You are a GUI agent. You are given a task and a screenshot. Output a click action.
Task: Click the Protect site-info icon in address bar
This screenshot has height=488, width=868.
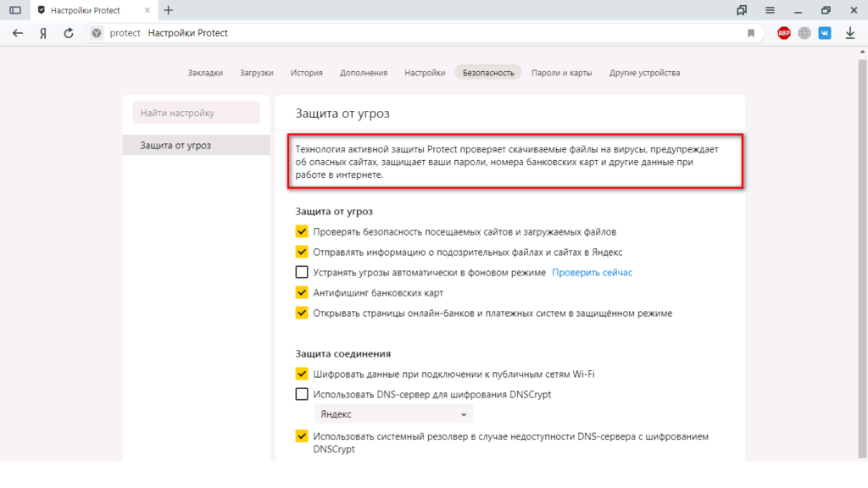point(97,33)
